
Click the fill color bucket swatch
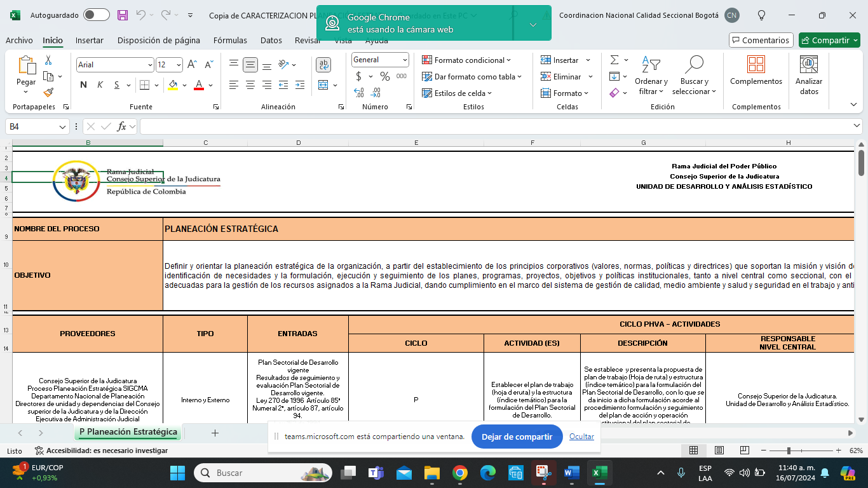(x=173, y=85)
